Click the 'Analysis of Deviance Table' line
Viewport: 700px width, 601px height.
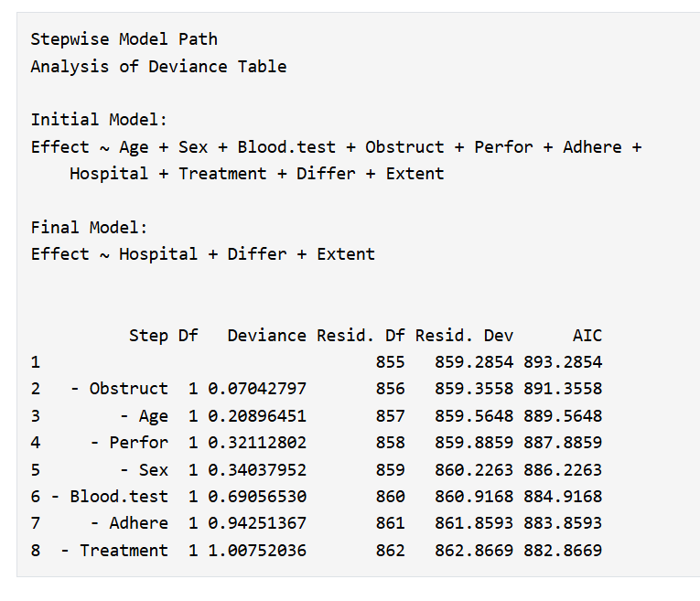click(x=158, y=67)
